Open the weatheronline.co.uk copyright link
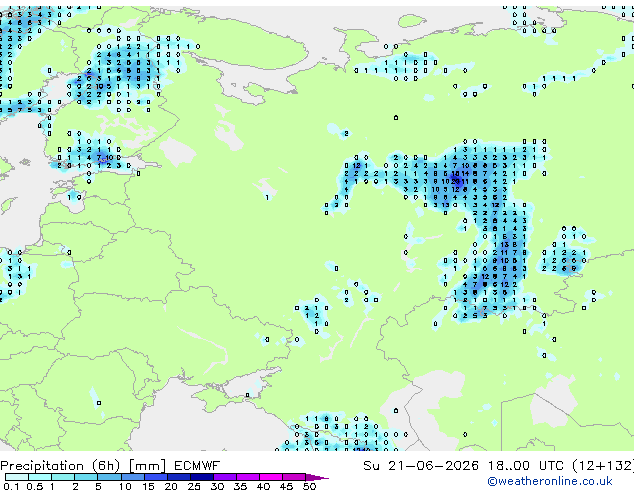Image resolution: width=634 pixels, height=490 pixels. 550,481
